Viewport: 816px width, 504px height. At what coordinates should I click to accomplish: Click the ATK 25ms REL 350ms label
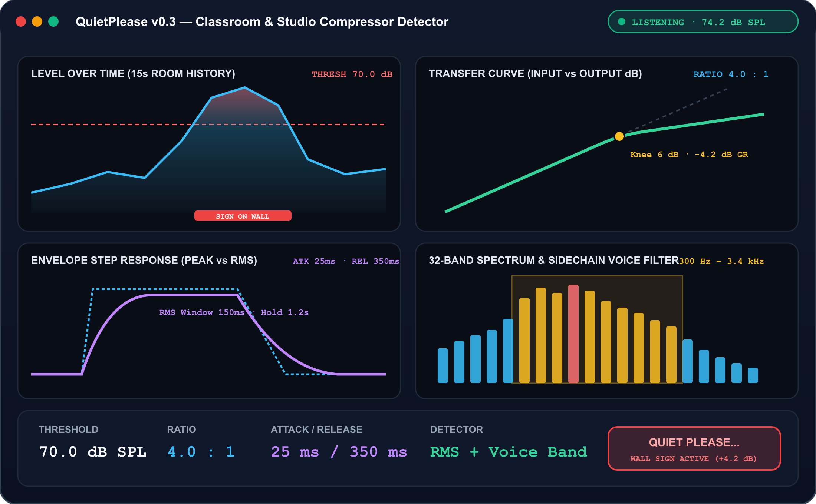(346, 261)
